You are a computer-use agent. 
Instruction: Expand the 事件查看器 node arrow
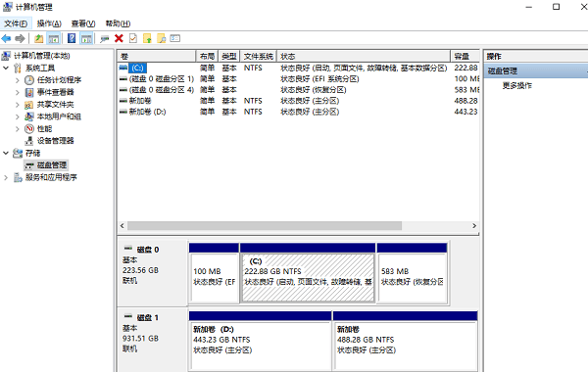[x=18, y=92]
